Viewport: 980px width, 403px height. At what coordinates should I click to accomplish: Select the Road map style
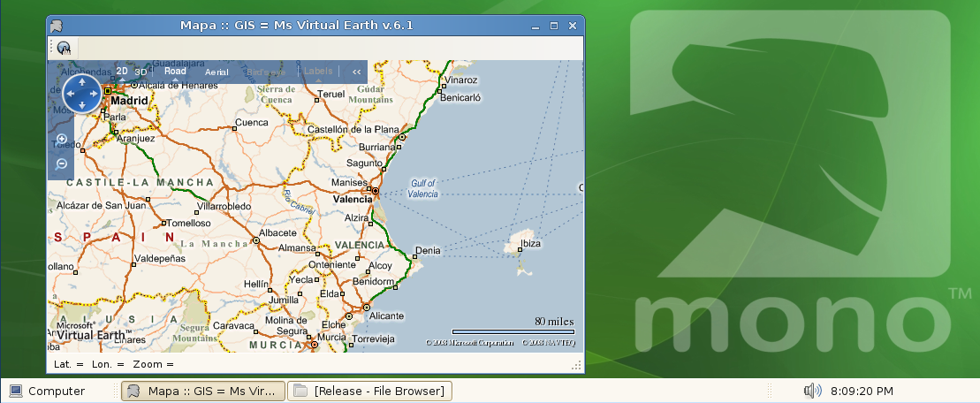point(175,72)
